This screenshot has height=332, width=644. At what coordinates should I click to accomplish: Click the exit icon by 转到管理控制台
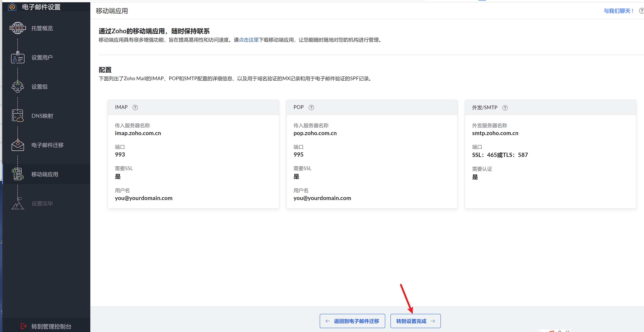[x=23, y=326]
